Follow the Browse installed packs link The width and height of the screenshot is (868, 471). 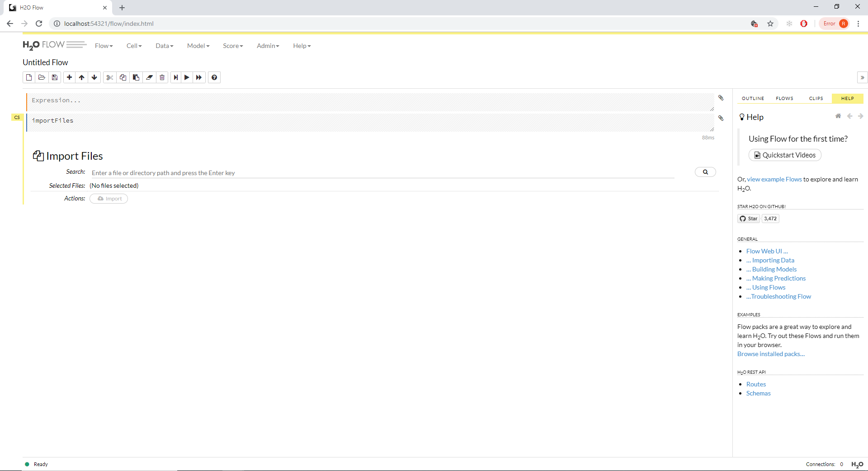tap(771, 354)
